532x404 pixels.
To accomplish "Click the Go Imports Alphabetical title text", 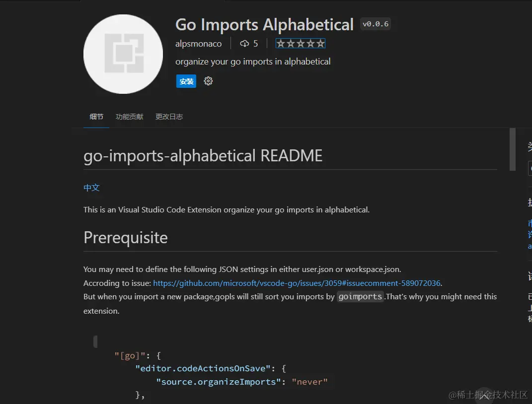I will coord(264,24).
